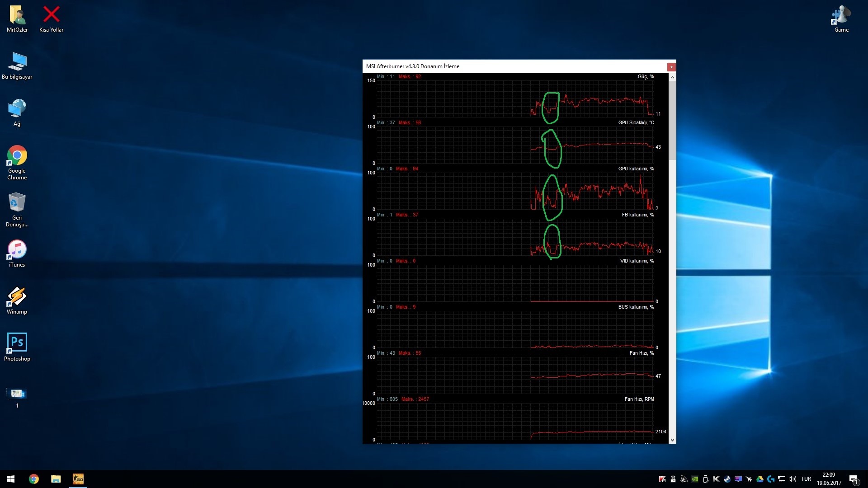Select the Winamp desktop shortcut
Viewport: 868px width, 488px height.
pyautogui.click(x=17, y=301)
